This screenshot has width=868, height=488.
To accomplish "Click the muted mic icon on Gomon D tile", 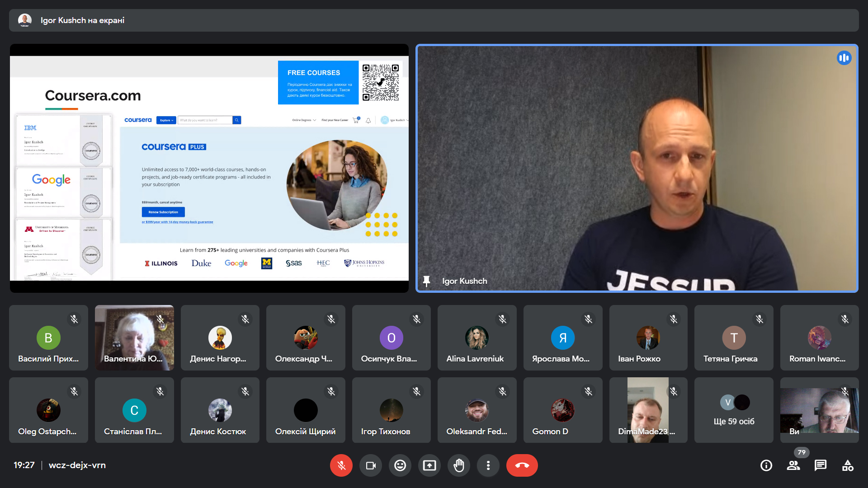I will (x=588, y=391).
